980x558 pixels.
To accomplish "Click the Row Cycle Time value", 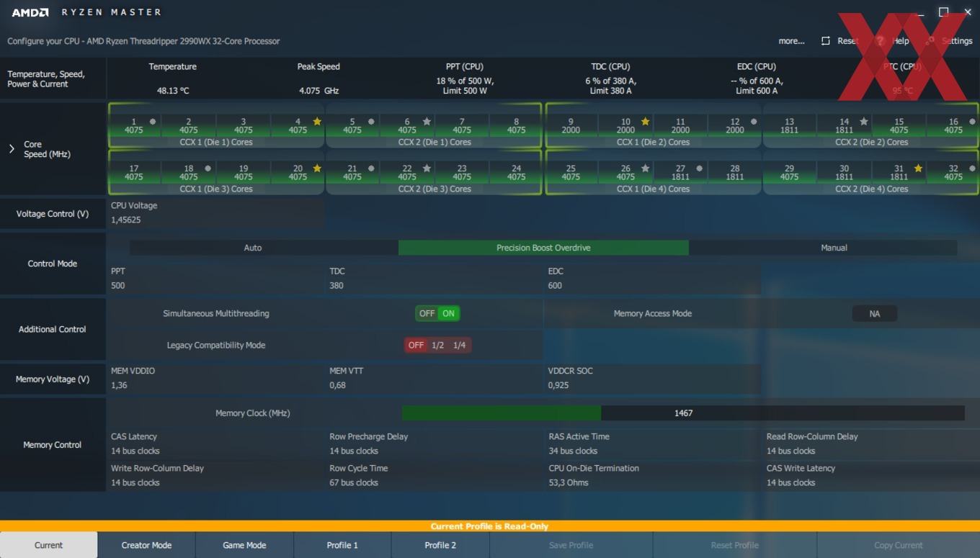I will point(354,482).
